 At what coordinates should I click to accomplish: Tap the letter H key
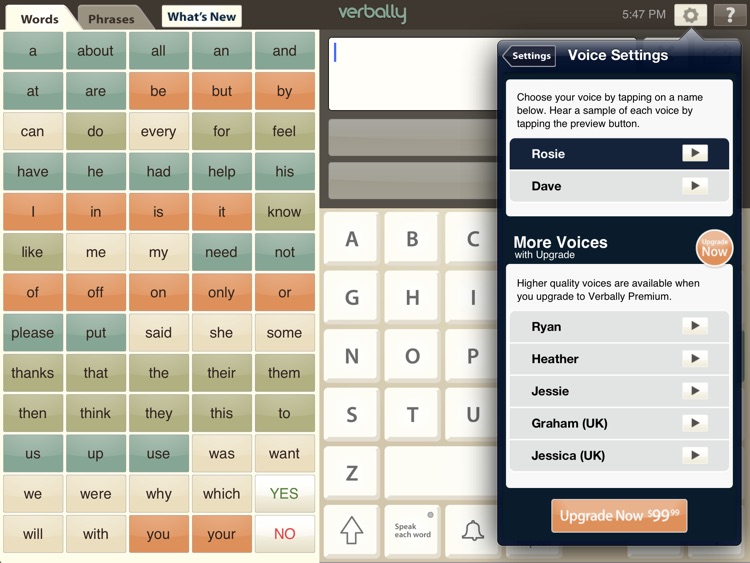coord(412,298)
